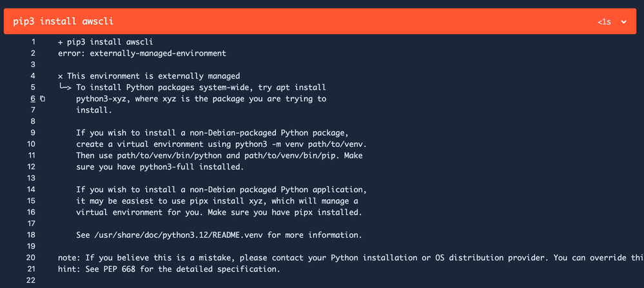Select line number 12 anchor
This screenshot has height=288, width=644.
32,167
